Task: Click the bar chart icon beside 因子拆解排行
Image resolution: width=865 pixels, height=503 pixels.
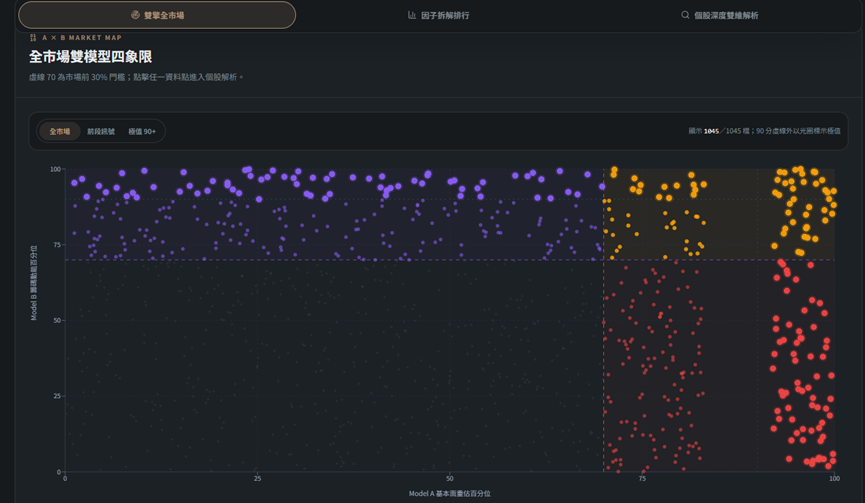Action: tap(412, 15)
